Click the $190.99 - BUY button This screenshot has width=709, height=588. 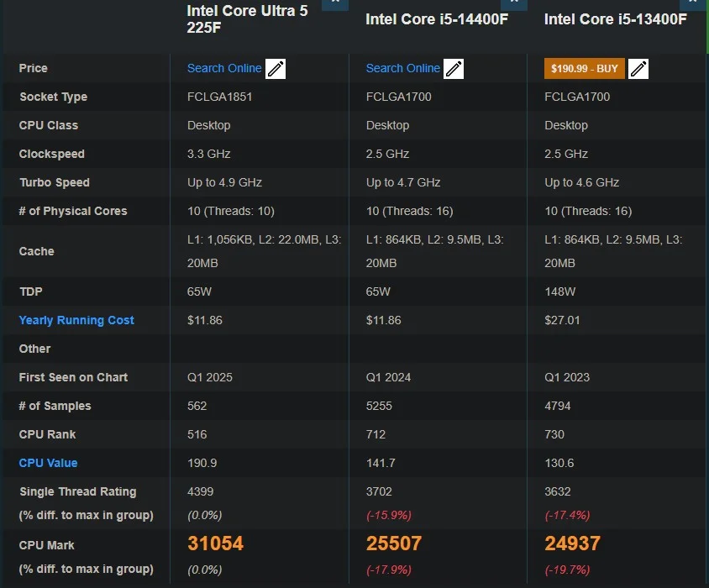(x=584, y=69)
